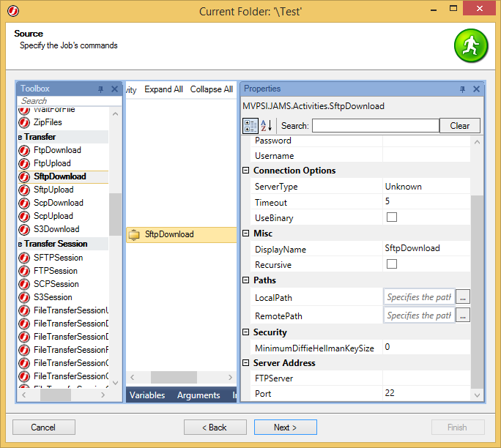Click Toolbox horizontal scrollbar right arrow
The width and height of the screenshot is (501, 448).
(103, 395)
